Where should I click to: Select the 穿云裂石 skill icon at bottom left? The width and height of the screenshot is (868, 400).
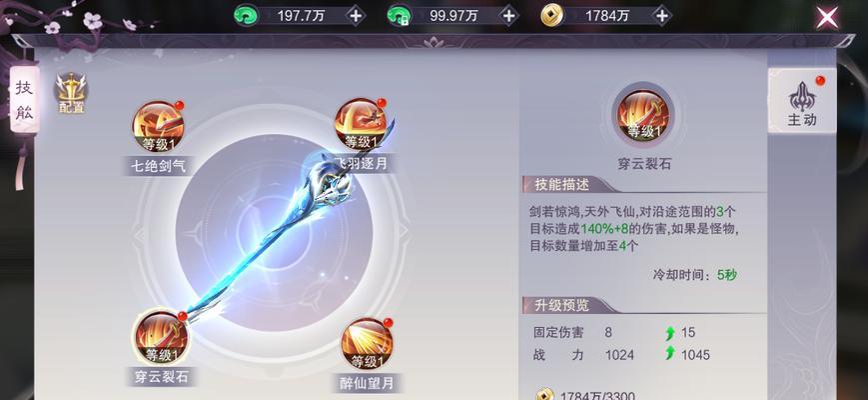[161, 338]
